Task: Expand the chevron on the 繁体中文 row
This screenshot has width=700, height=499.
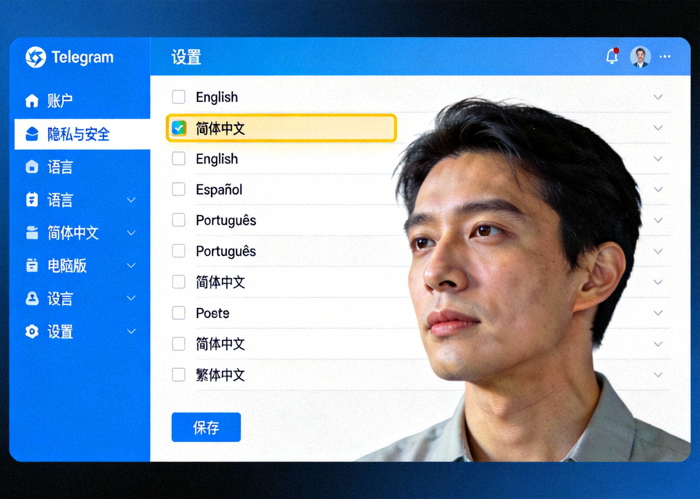Action: (x=658, y=374)
